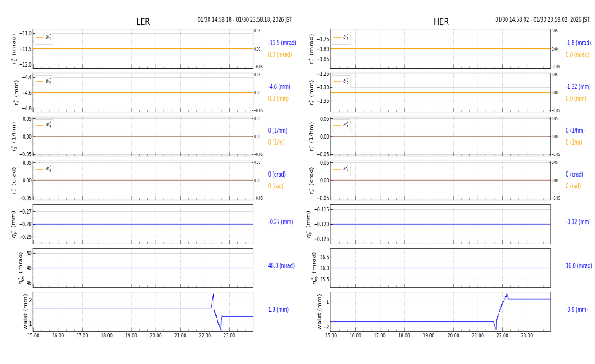Viewport: 595px width, 364px height.
Task: Click the blue -1.32 (mm) value
Action: (x=578, y=87)
